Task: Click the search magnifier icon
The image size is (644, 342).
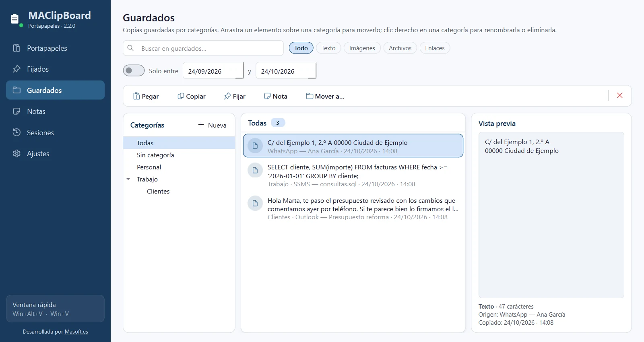Action: coord(130,48)
